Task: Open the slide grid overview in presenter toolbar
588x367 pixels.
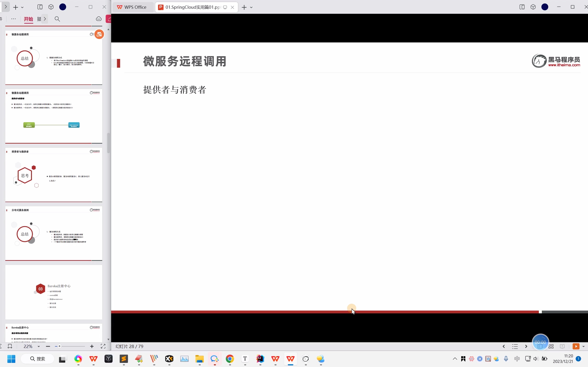Action: 551,346
